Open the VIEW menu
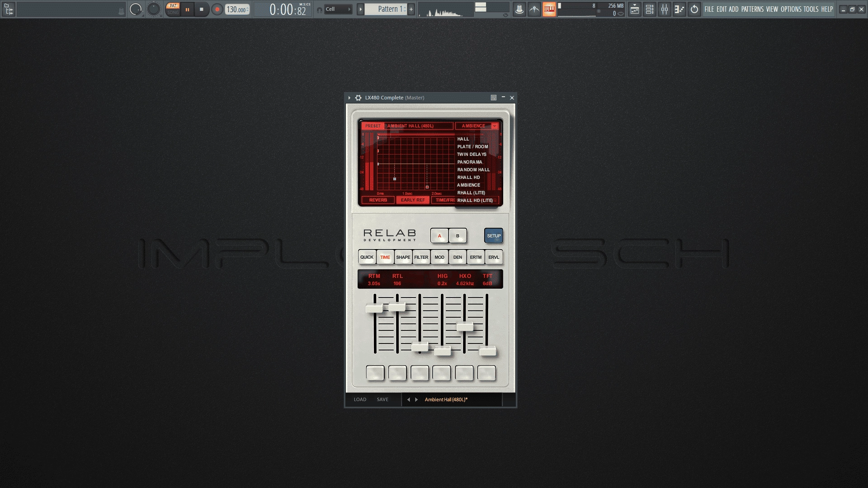868x488 pixels. point(772,9)
